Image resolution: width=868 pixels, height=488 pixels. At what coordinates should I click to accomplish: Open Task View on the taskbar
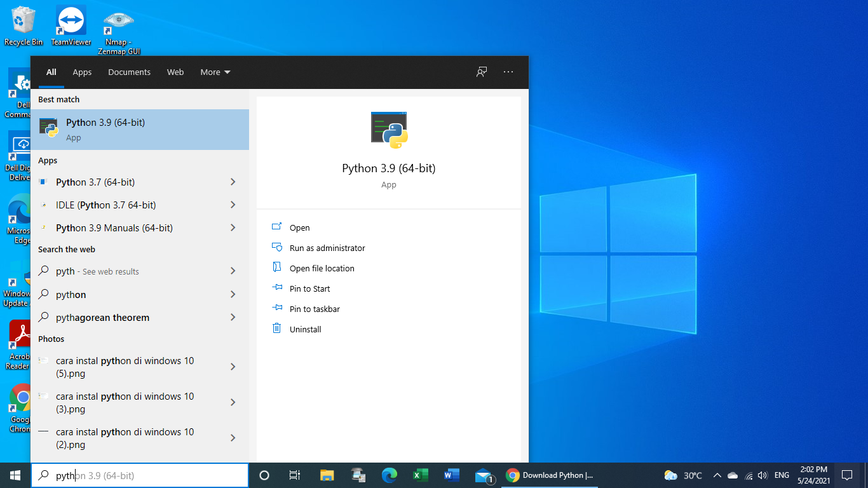294,475
